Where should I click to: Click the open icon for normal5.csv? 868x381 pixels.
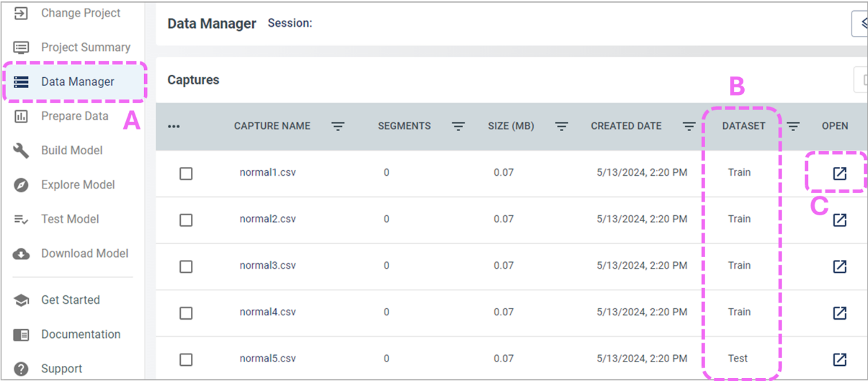839,359
